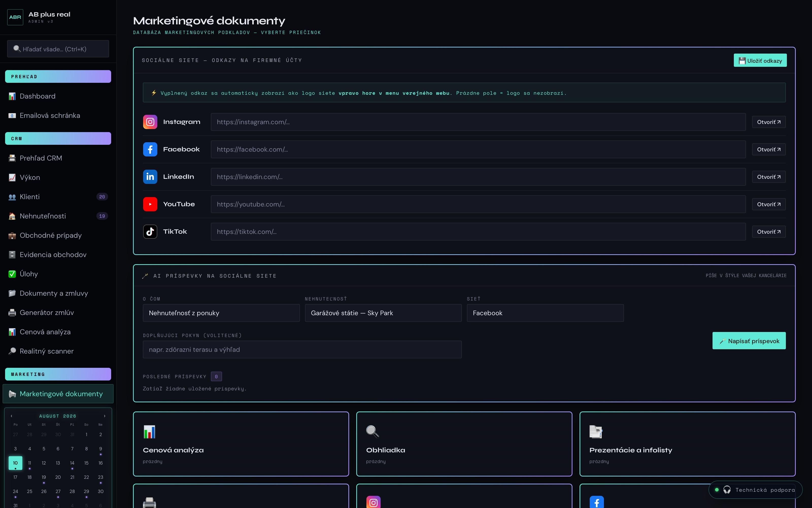This screenshot has width=812, height=508.
Task: Click the Cenová analýza sidebar chart icon
Action: coord(12,332)
